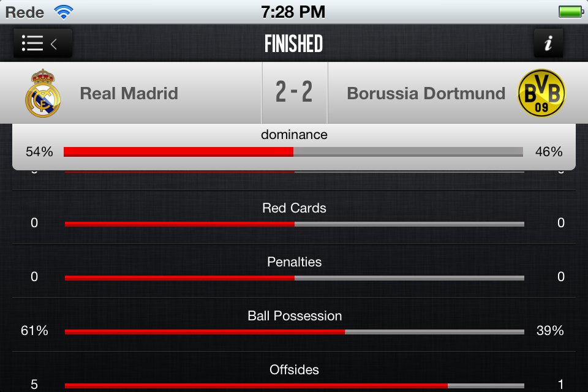Tap the FINISHED match status title
The image size is (588, 392).
click(x=294, y=43)
